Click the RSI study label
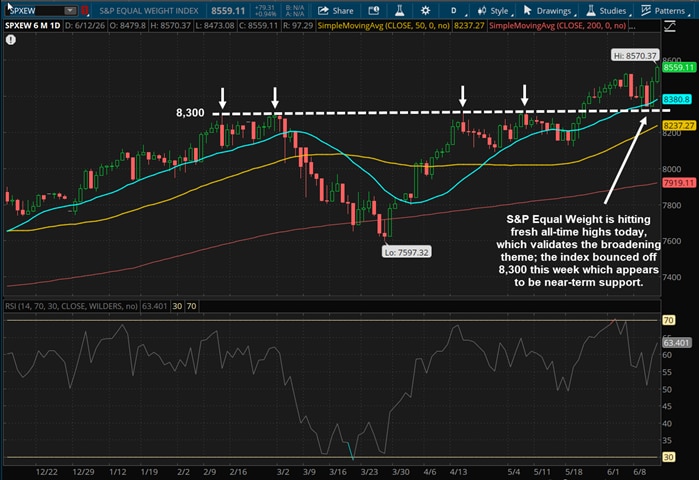 (71, 306)
